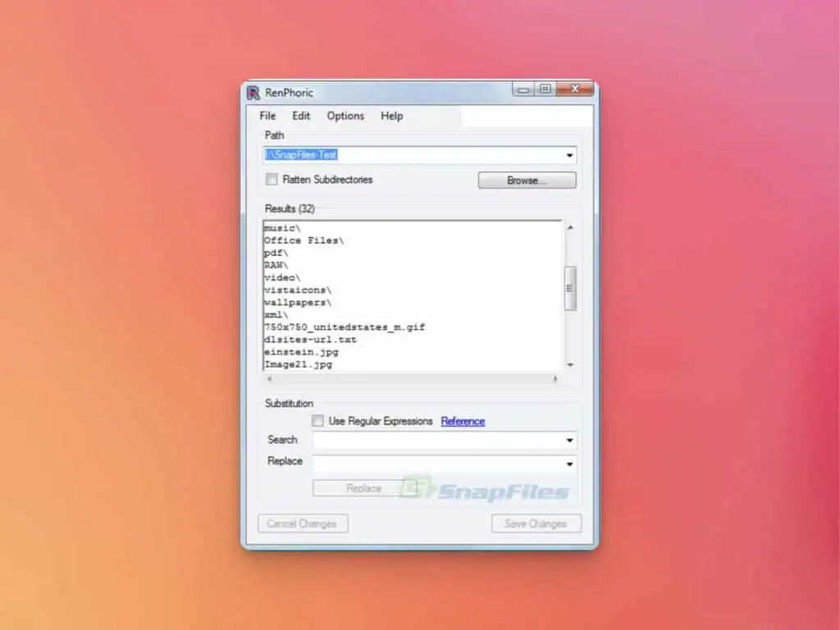The image size is (840, 630).
Task: Expand the Replace field dropdown
Action: coord(569,464)
